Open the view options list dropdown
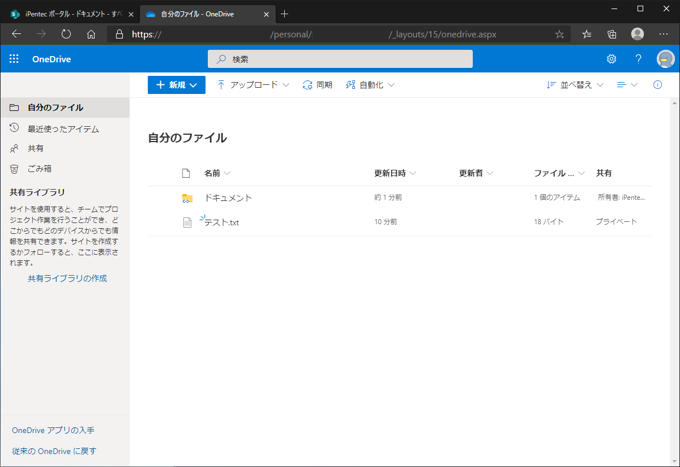 627,85
